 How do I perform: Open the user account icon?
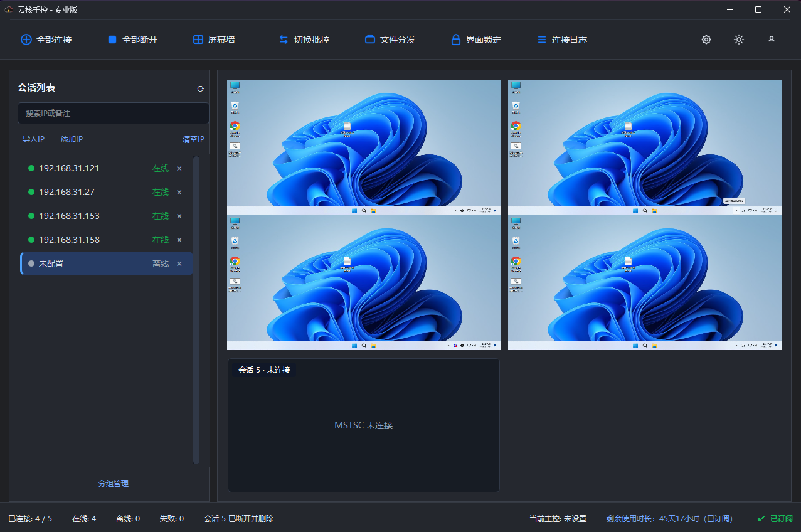[x=772, y=39]
